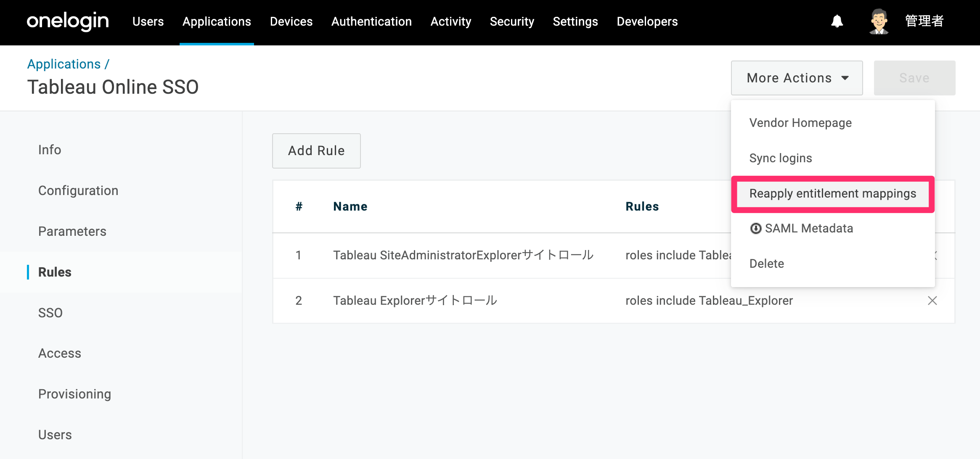
Task: Open the Developers top navigation item
Action: click(x=647, y=21)
